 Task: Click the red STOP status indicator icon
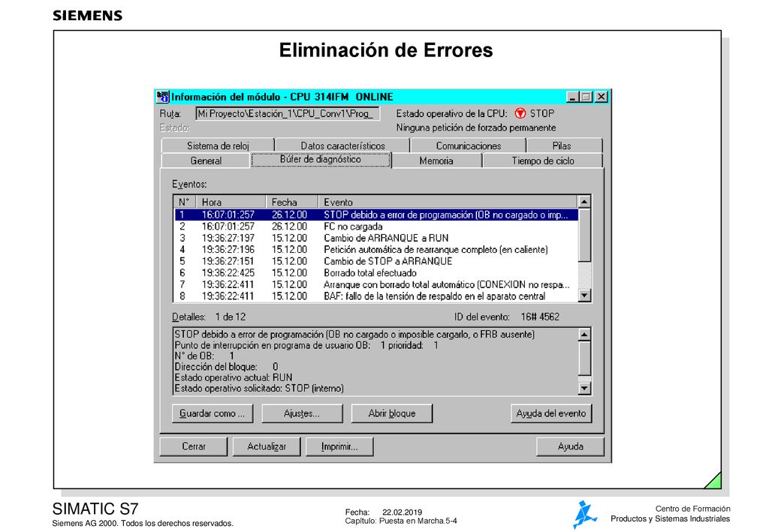[x=520, y=113]
